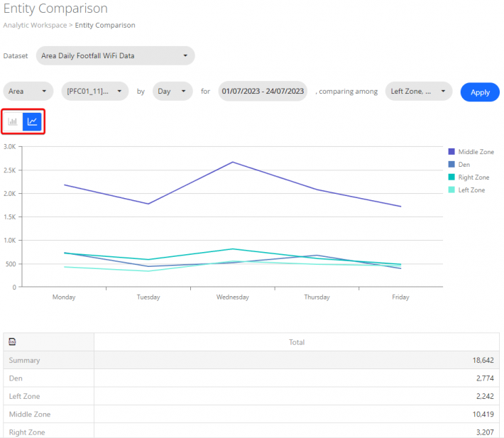Hide Right Zone series in legend
Screen dimensions: 504x438
pyautogui.click(x=473, y=177)
